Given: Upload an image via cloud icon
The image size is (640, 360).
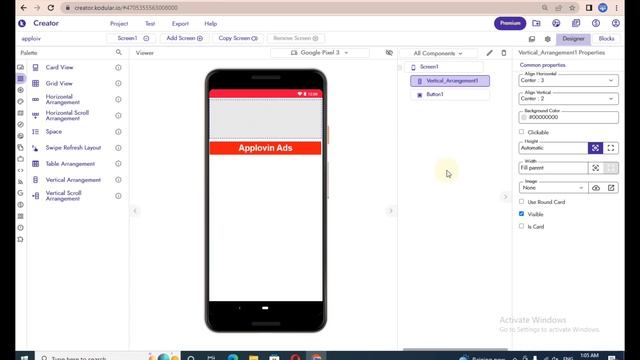Looking at the screenshot, I should tap(596, 188).
